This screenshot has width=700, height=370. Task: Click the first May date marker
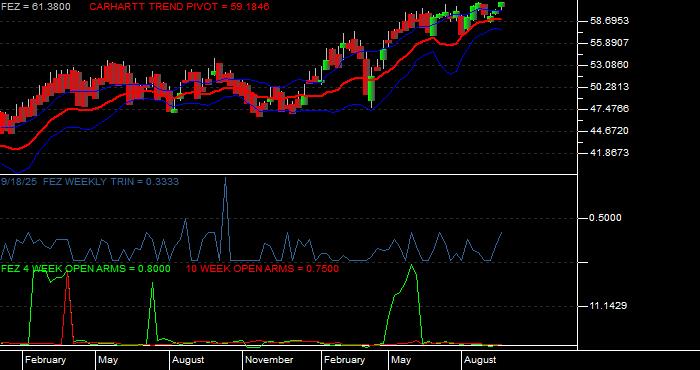pyautogui.click(x=108, y=360)
